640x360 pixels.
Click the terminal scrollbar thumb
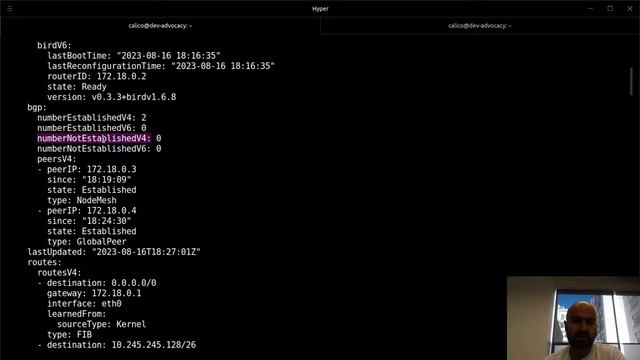click(x=631, y=82)
